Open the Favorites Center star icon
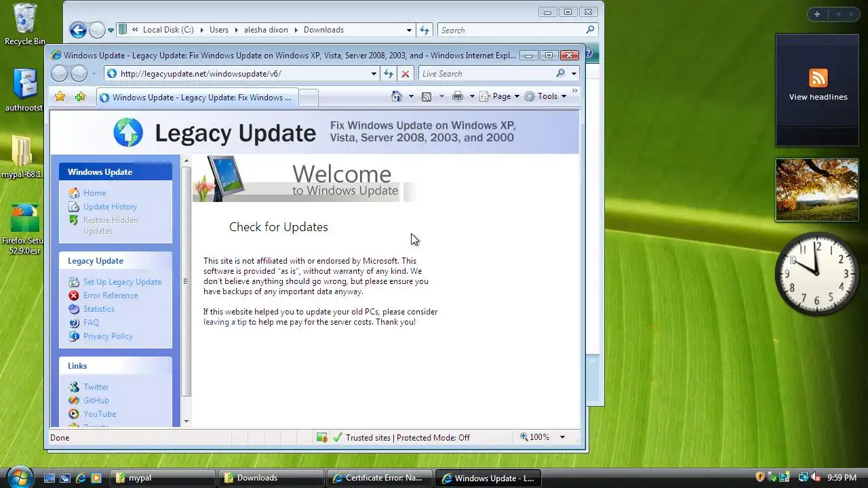Screen dimensions: 868x488 (60, 96)
